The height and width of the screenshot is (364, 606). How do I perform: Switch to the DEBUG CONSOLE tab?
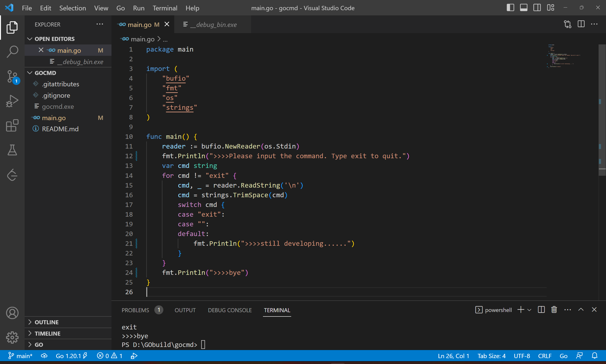pos(229,310)
